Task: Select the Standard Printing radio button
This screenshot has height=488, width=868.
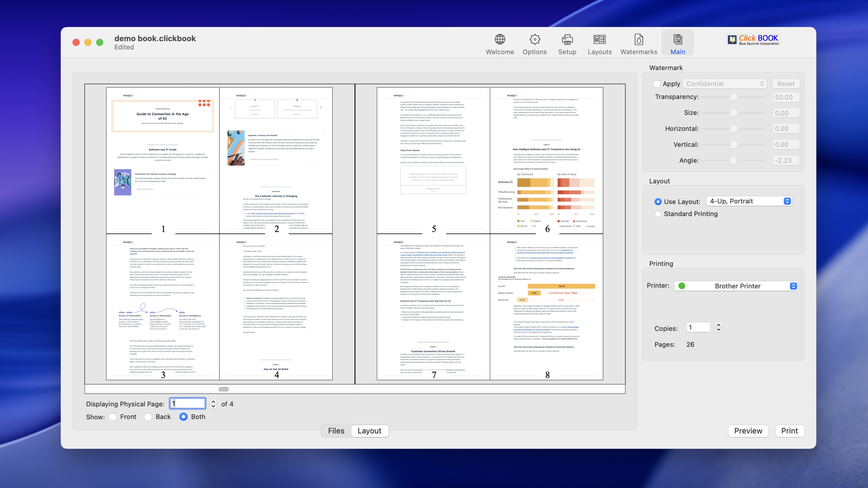Action: (658, 214)
